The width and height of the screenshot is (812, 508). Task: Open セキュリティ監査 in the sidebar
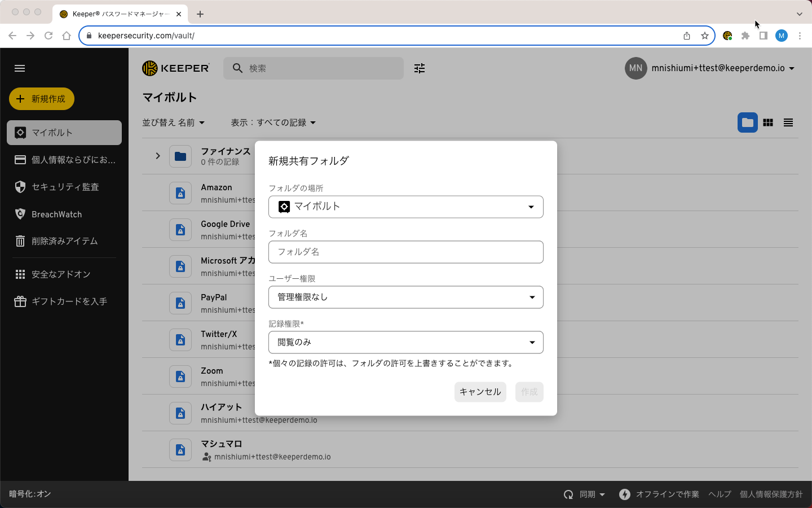pos(64,187)
